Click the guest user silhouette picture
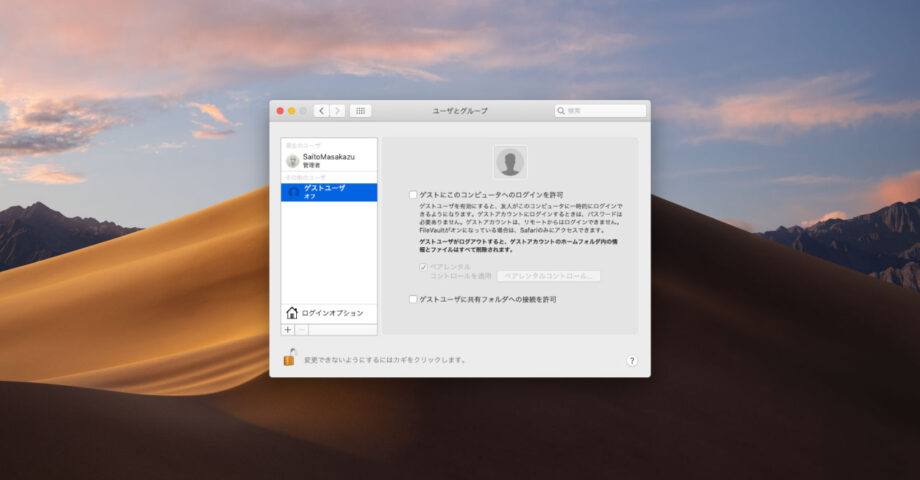 (510, 162)
